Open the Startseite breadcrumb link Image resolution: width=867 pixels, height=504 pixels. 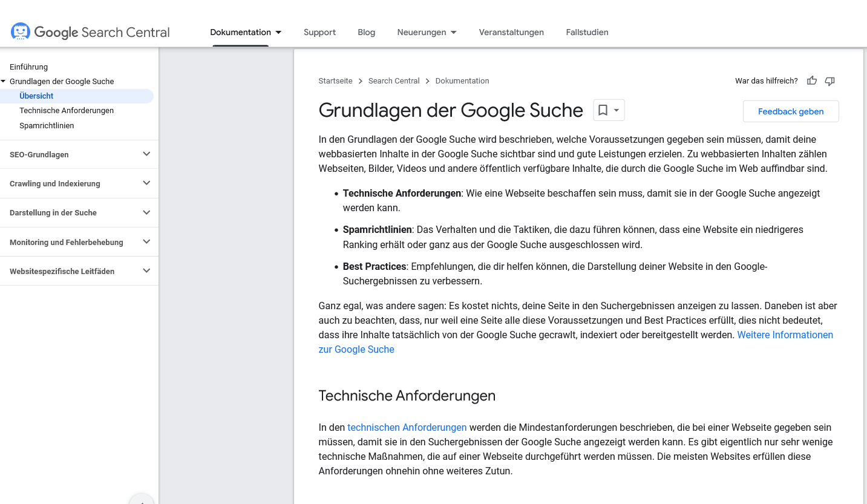(x=335, y=80)
